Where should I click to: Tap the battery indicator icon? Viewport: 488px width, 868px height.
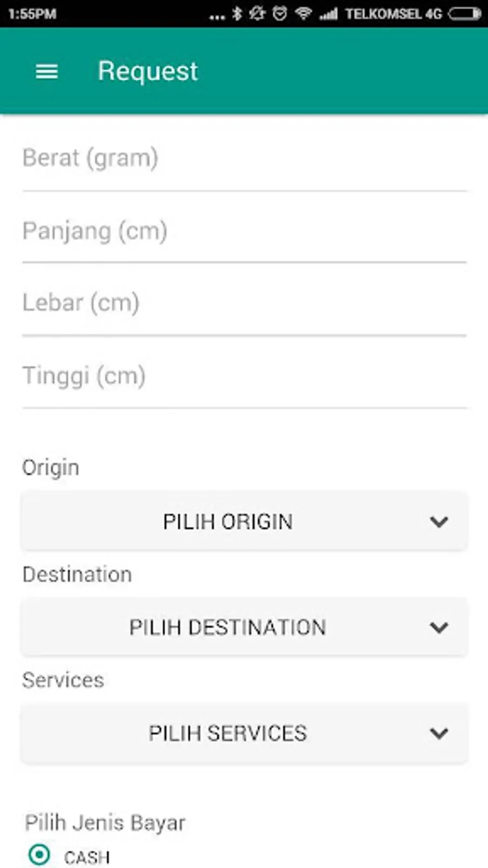[464, 14]
